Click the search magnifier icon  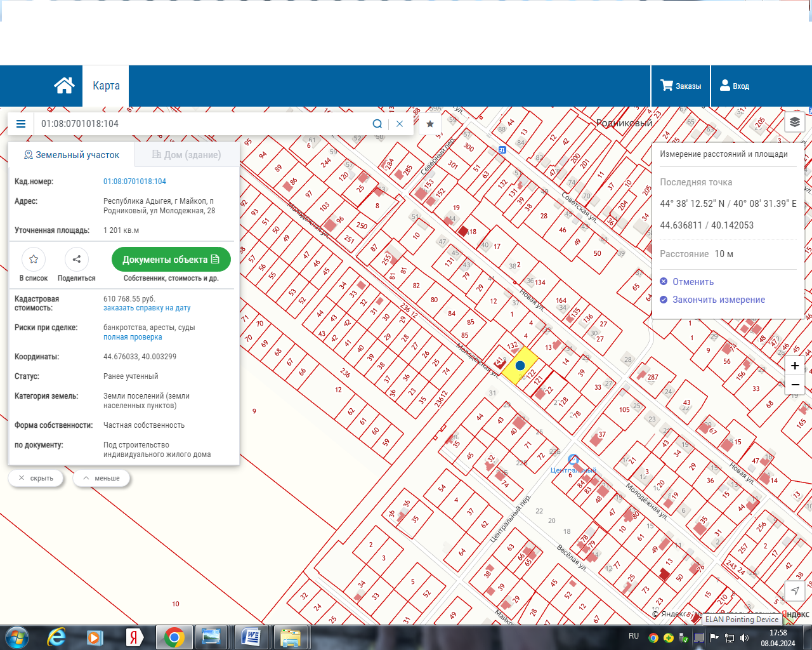tap(377, 124)
